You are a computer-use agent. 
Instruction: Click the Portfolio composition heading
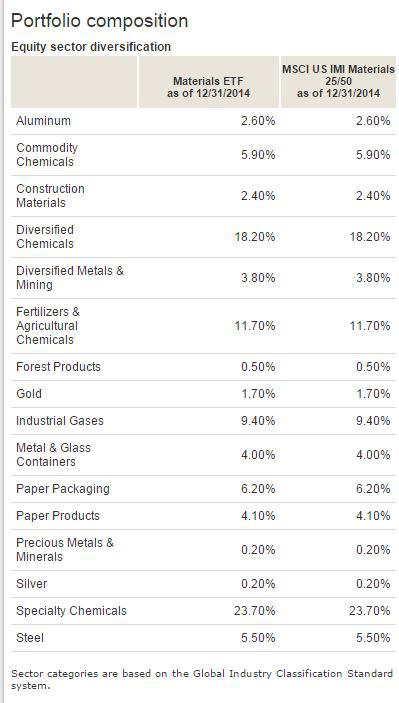click(100, 21)
